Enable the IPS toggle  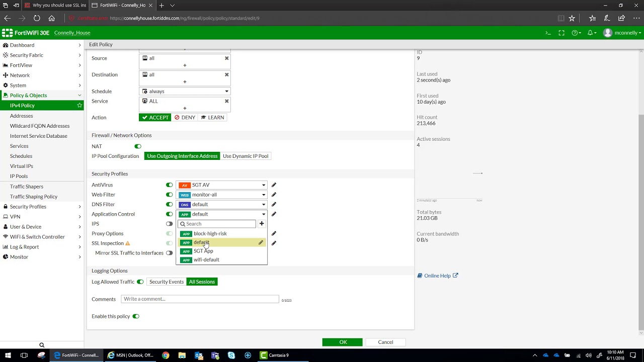click(170, 224)
